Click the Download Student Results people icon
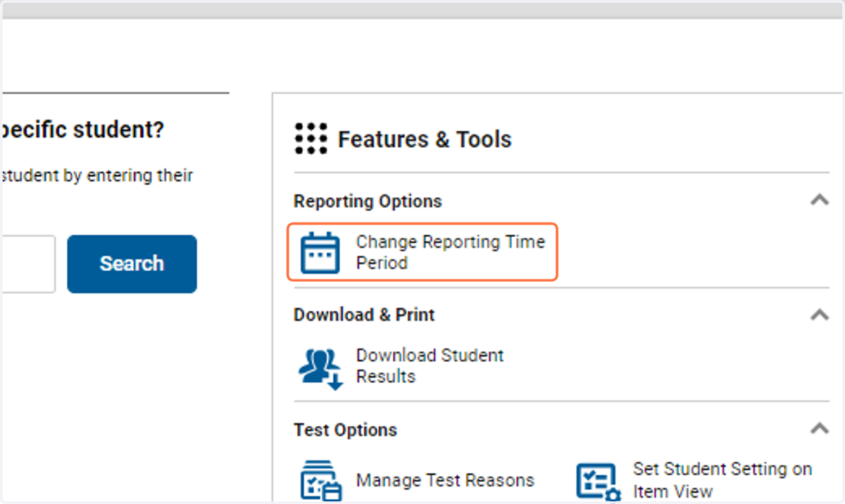Viewport: 845px width, 504px height. 320,367
